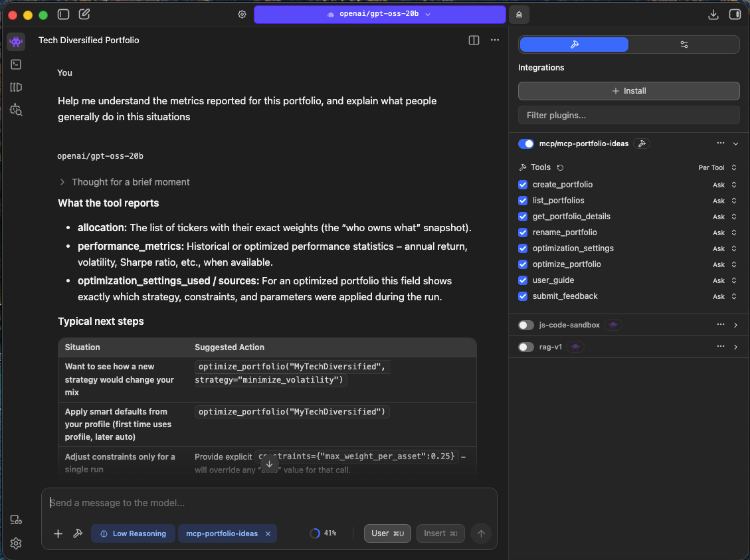
Task: Collapse the mcp-portfolio-ideas integration chevron
Action: click(x=735, y=143)
